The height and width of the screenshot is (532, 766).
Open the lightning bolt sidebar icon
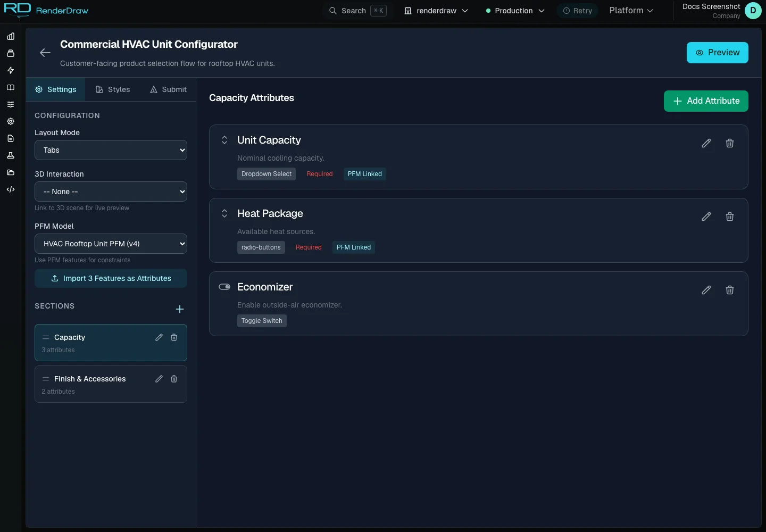11,70
